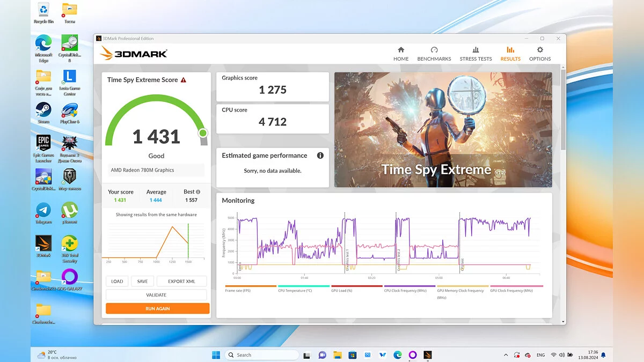
Task: Click the Export XML button
Action: [x=181, y=281]
